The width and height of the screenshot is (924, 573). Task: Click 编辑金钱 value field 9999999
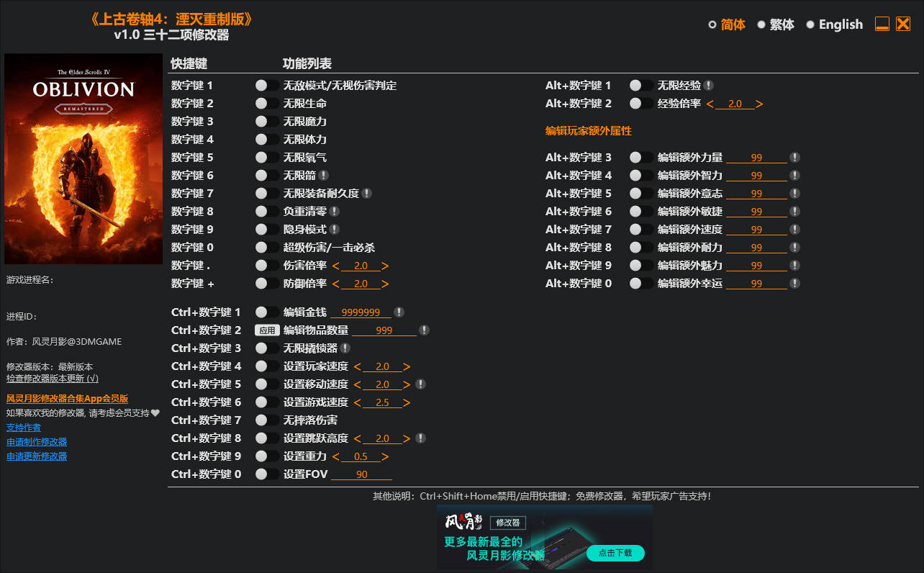(361, 312)
